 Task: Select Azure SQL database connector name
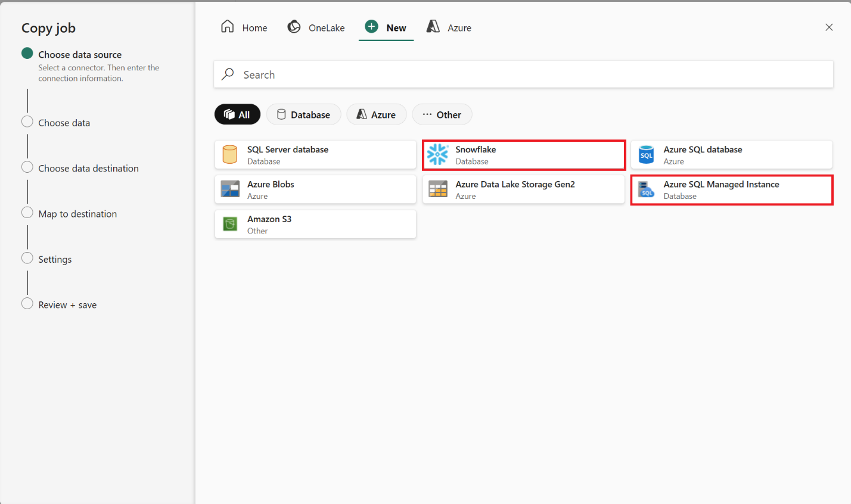point(703,150)
